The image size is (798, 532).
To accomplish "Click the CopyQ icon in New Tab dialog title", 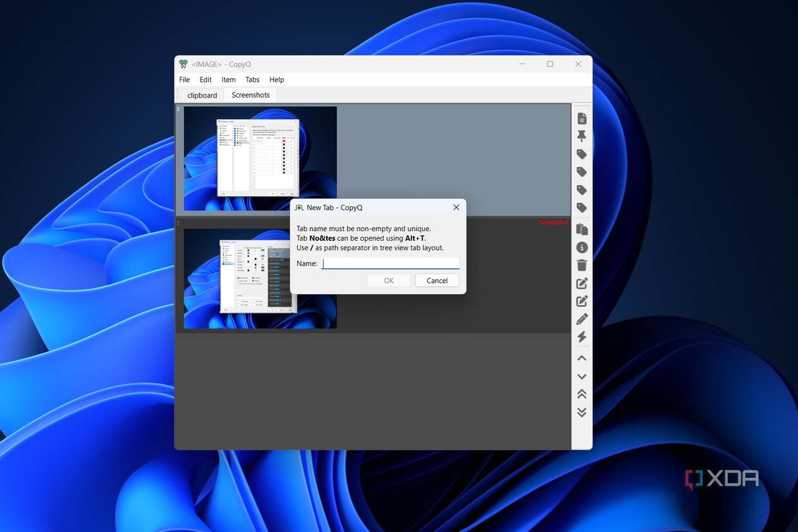I will pos(299,207).
